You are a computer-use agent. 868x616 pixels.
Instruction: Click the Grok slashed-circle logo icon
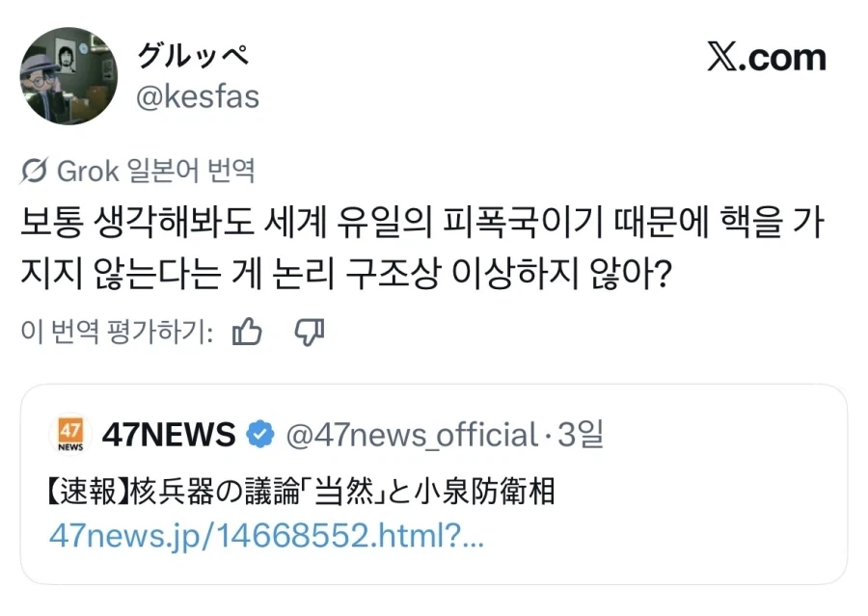(x=35, y=171)
